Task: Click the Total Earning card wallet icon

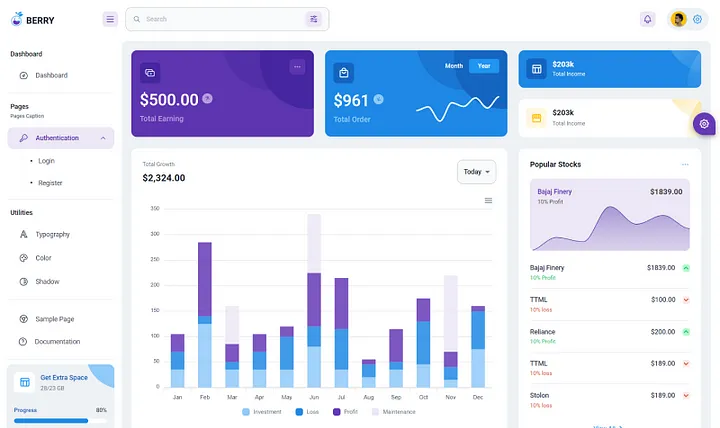Action: point(150,73)
